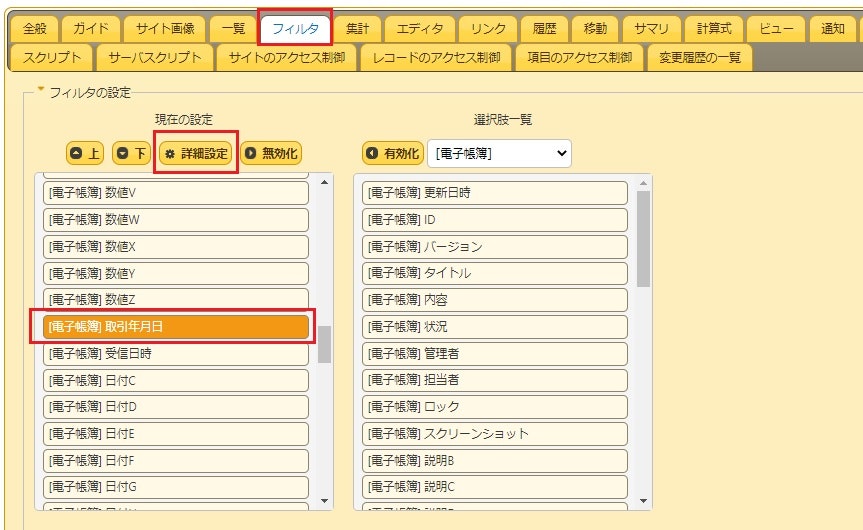Select [電子帳簿] 数値Z item
Screen dimensions: 863x530
coord(176,299)
